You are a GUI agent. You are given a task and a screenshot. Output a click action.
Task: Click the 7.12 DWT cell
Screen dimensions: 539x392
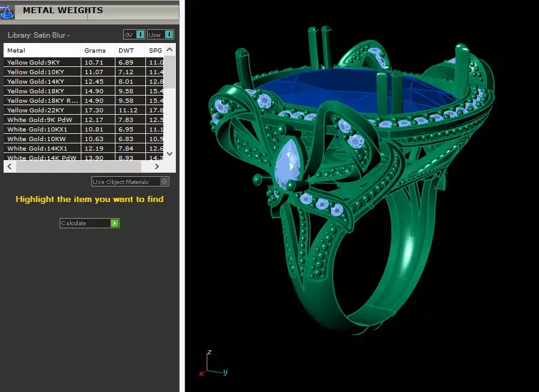pos(130,72)
